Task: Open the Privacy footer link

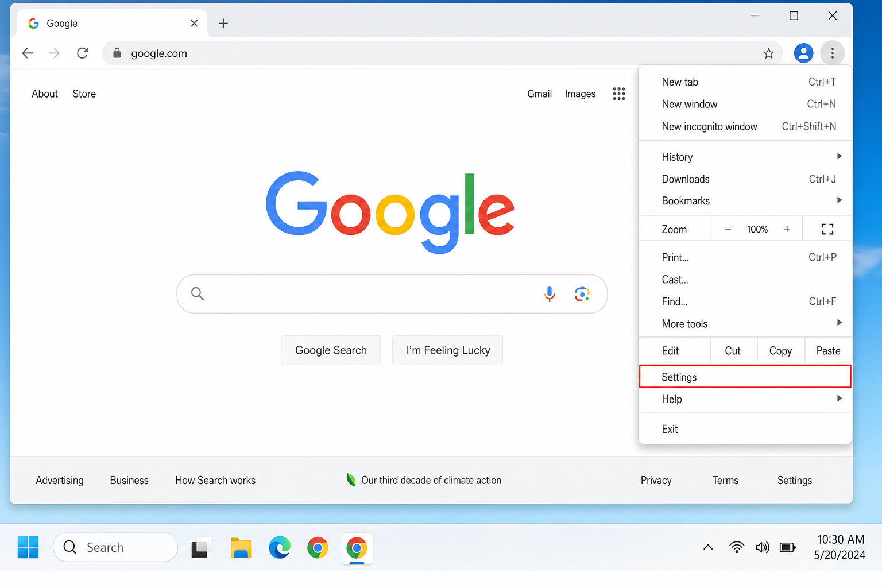Action: [656, 481]
